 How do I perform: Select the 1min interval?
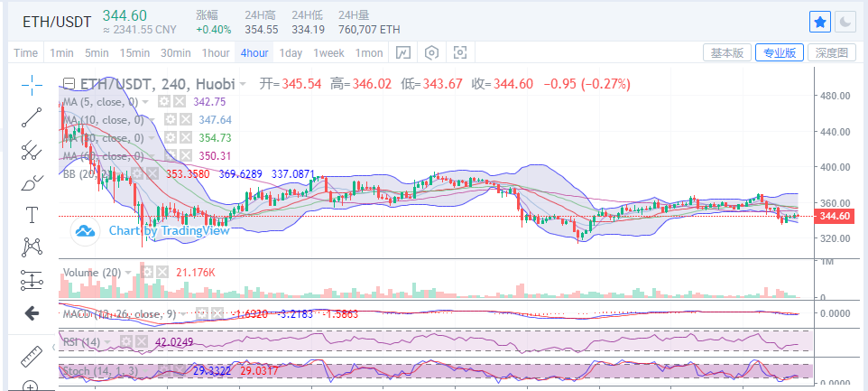click(x=61, y=53)
